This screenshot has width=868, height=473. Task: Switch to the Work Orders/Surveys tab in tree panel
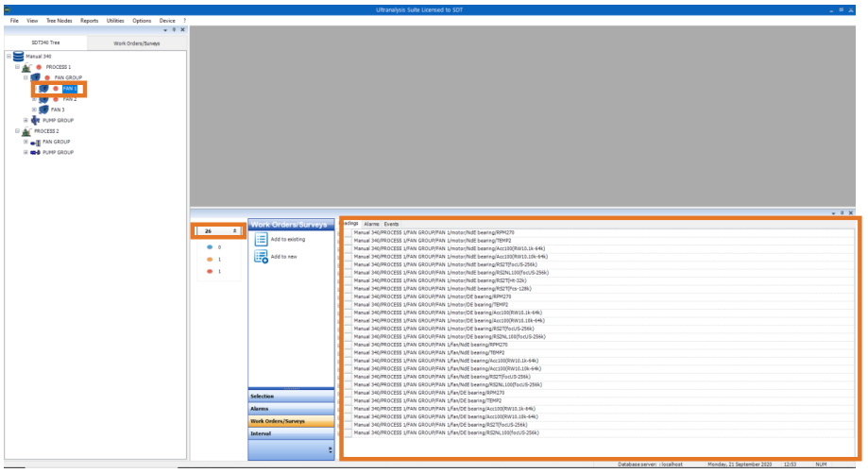click(136, 43)
